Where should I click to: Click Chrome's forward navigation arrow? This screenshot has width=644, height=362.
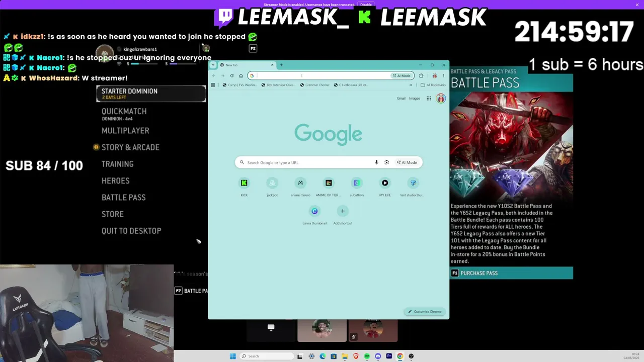click(x=222, y=76)
